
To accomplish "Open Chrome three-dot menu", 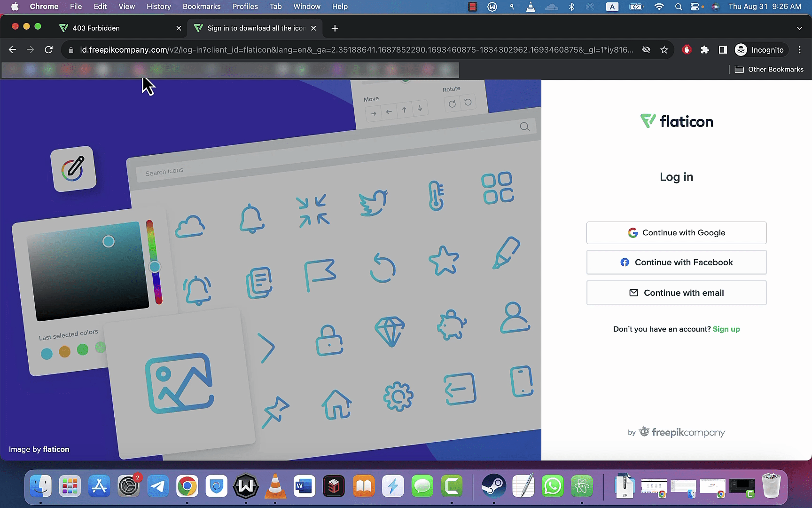I will pos(799,49).
